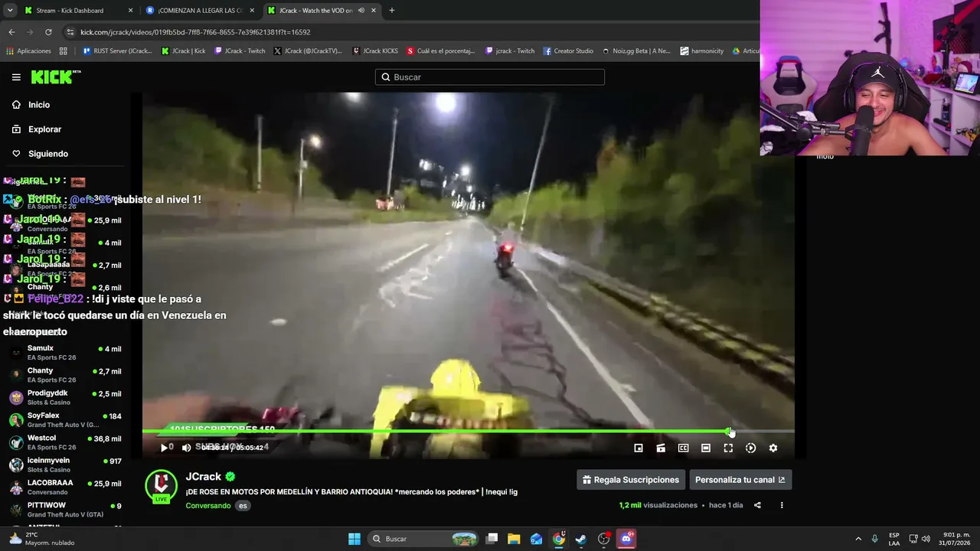The image size is (980, 551).
Task: Mute the video player volume
Action: 186,448
